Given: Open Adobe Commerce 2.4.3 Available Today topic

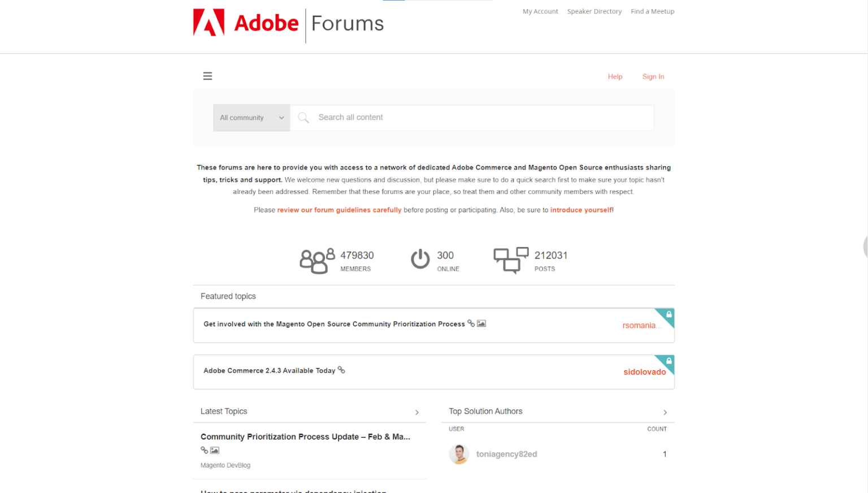Looking at the screenshot, I should point(269,371).
